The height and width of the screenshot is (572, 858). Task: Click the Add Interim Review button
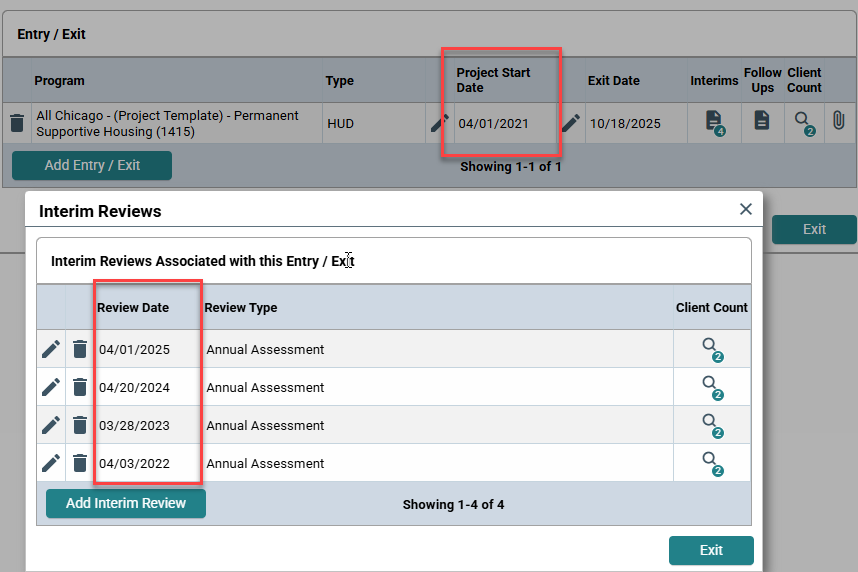point(126,503)
